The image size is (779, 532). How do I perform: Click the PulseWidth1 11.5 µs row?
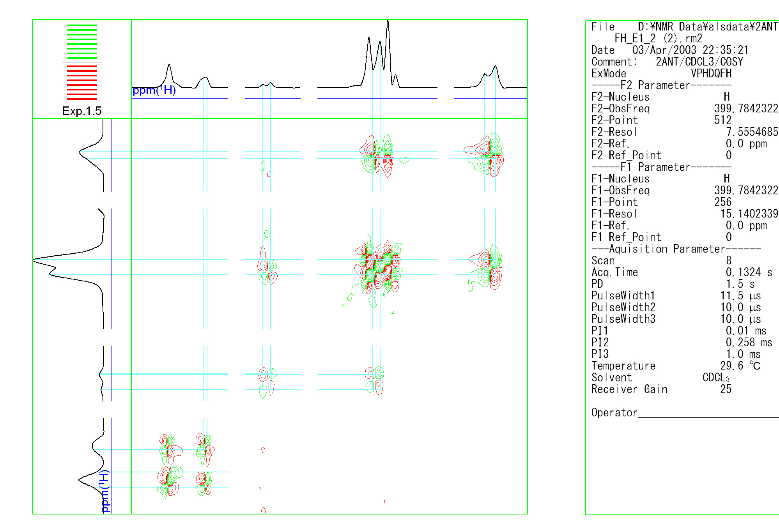pos(676,295)
